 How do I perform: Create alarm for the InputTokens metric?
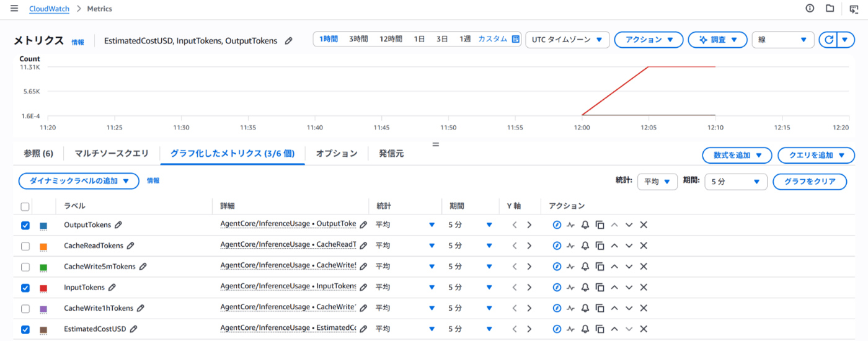[x=585, y=288]
